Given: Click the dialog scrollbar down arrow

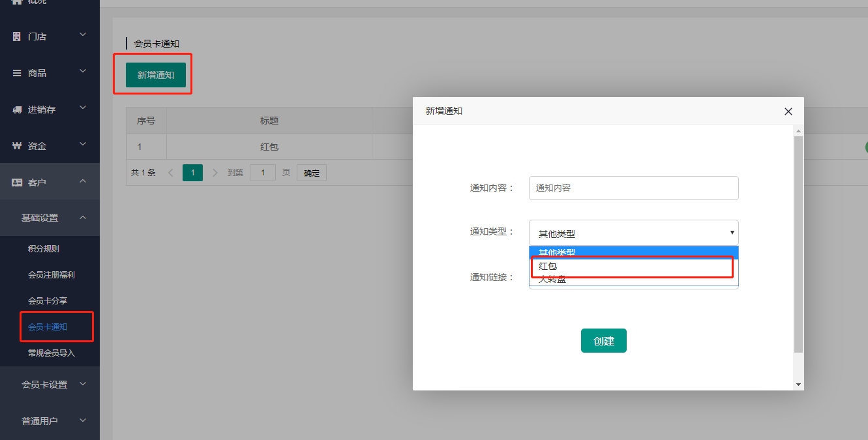Looking at the screenshot, I should pyautogui.click(x=798, y=385).
